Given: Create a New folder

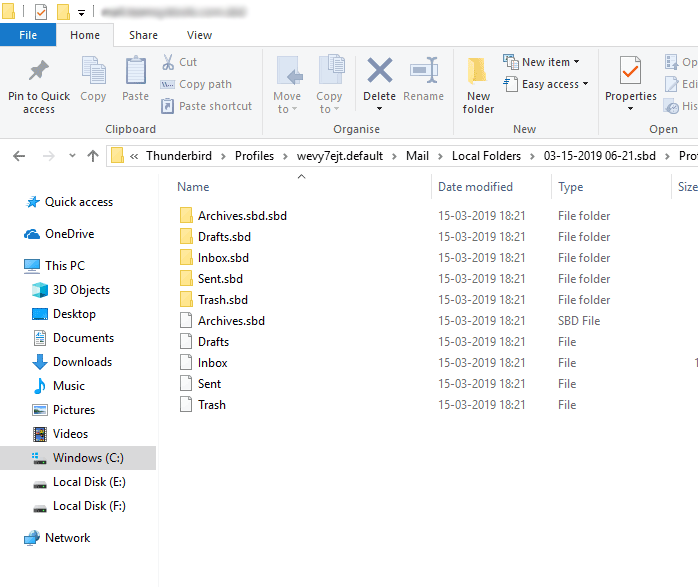Looking at the screenshot, I should (478, 85).
